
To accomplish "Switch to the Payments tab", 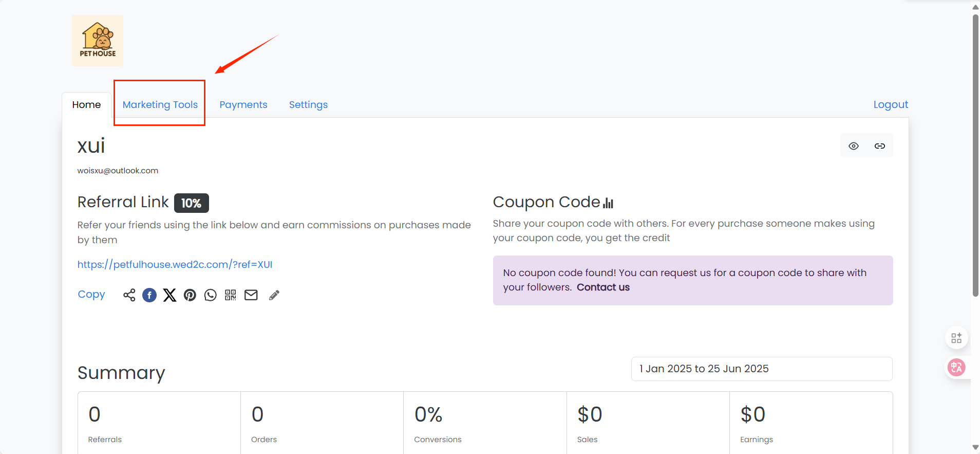I will pos(243,104).
